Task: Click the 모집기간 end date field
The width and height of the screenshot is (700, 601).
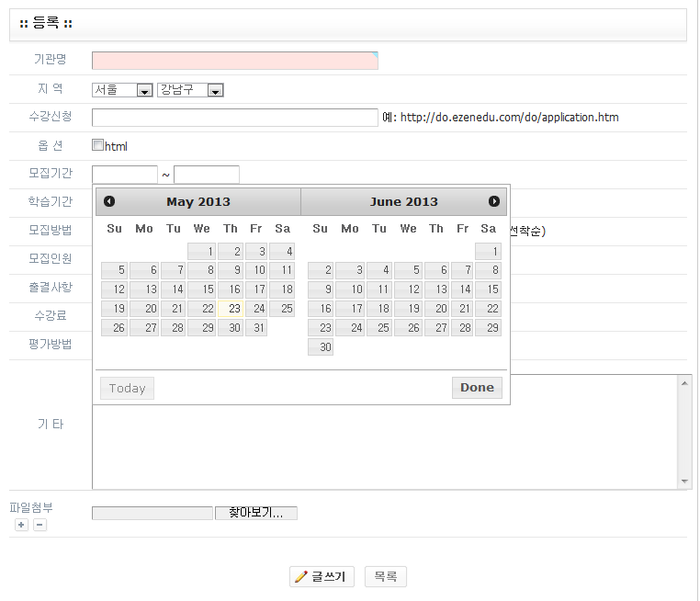Action: click(207, 175)
